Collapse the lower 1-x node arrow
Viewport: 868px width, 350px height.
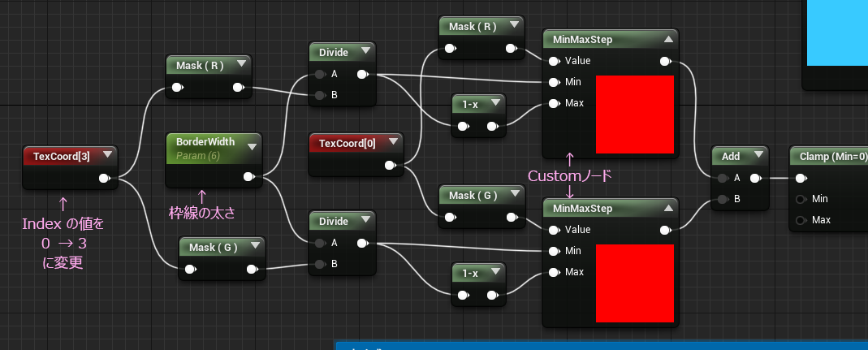pos(496,272)
